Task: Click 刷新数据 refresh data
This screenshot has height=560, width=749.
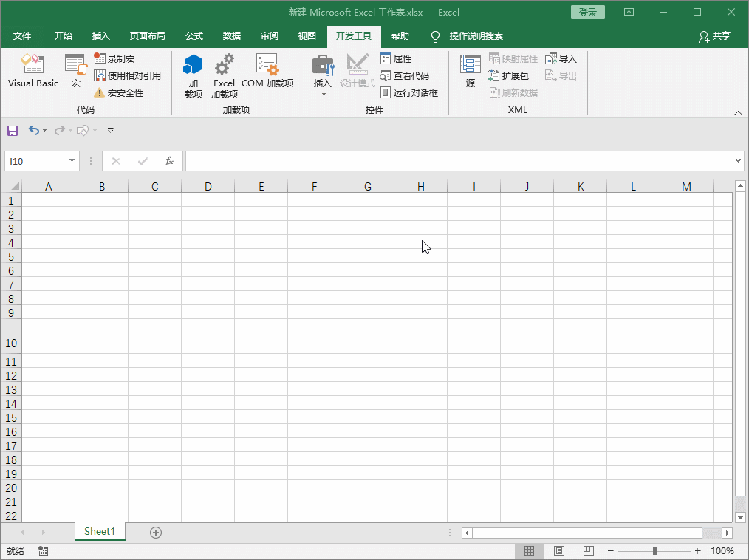Action: (x=513, y=92)
